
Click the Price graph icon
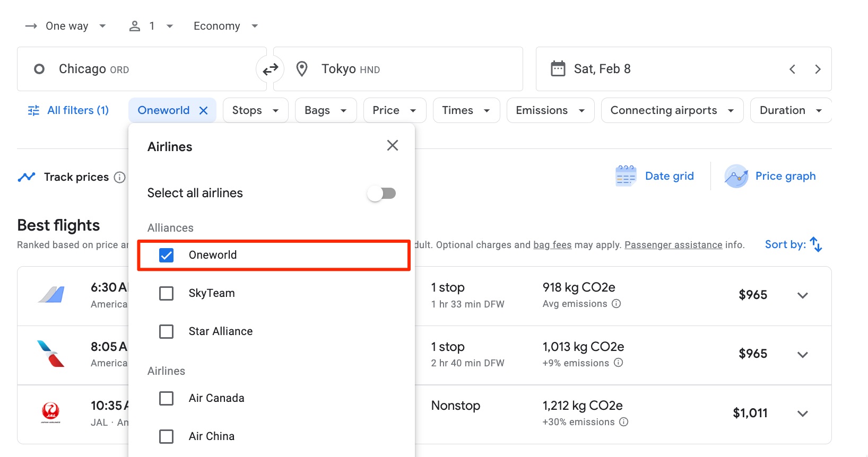[736, 176]
